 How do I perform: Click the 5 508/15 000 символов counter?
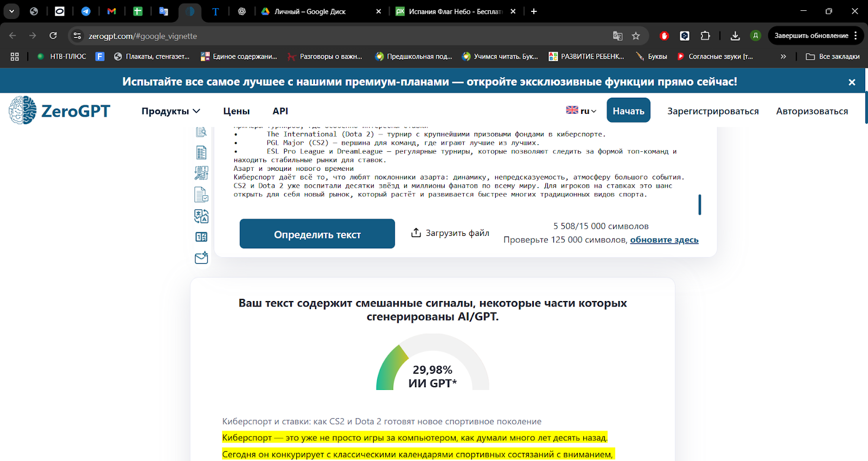[x=601, y=226]
